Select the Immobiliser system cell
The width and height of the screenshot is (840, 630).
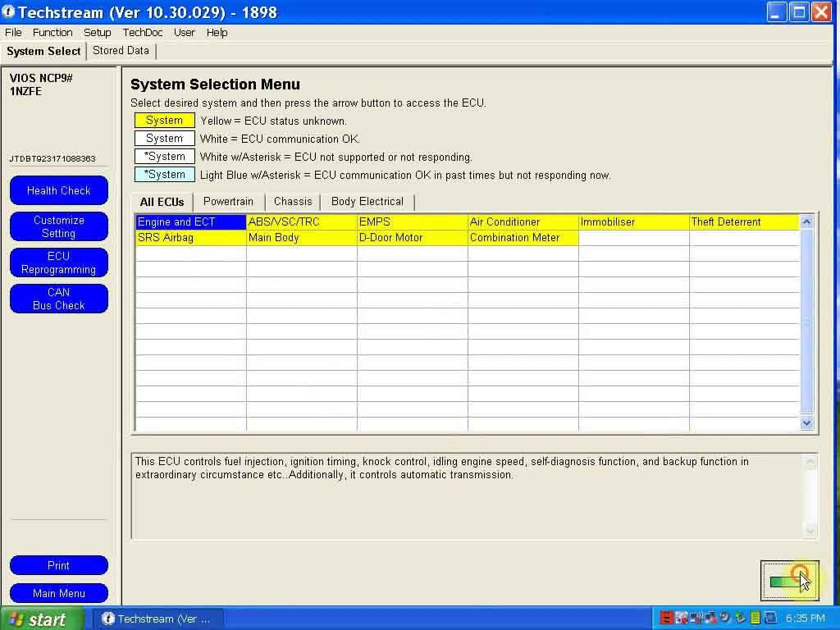[634, 221]
